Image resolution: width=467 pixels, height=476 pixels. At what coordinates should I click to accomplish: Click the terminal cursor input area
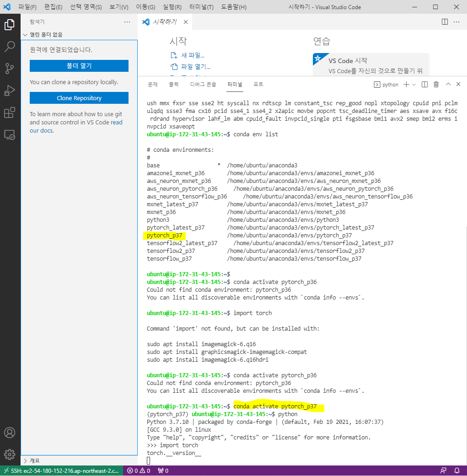click(x=149, y=460)
